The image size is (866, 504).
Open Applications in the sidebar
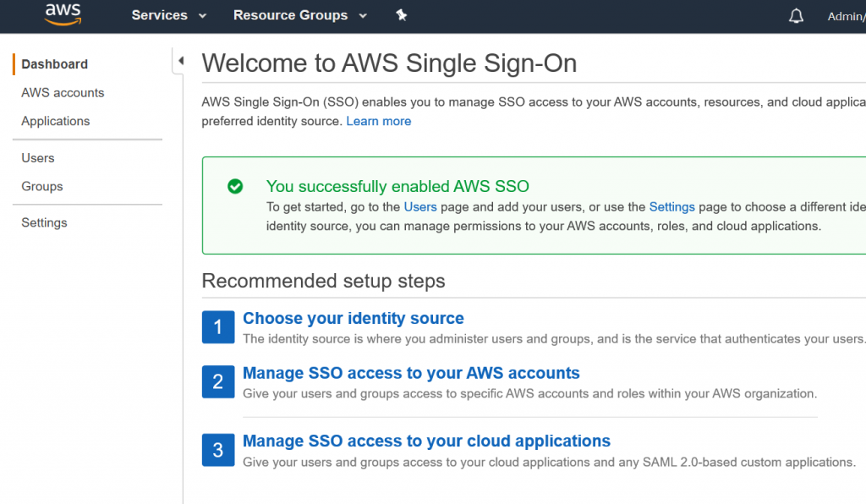point(56,121)
